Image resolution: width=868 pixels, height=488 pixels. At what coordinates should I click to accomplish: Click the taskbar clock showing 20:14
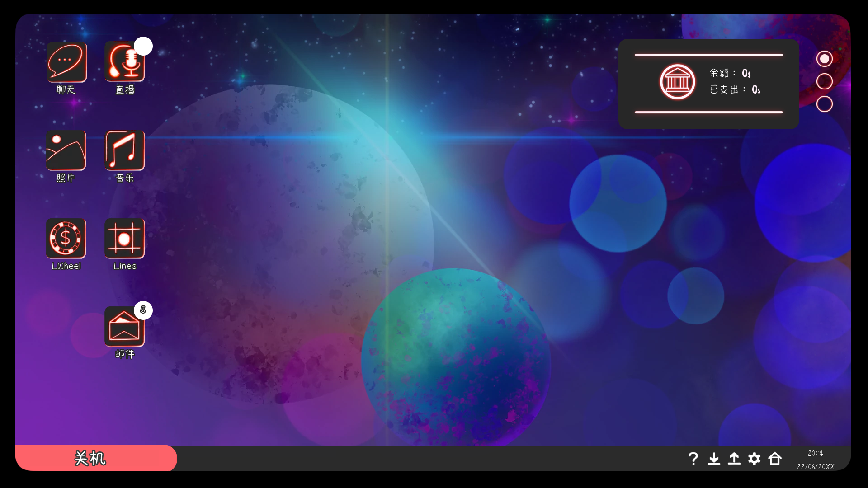(x=815, y=454)
